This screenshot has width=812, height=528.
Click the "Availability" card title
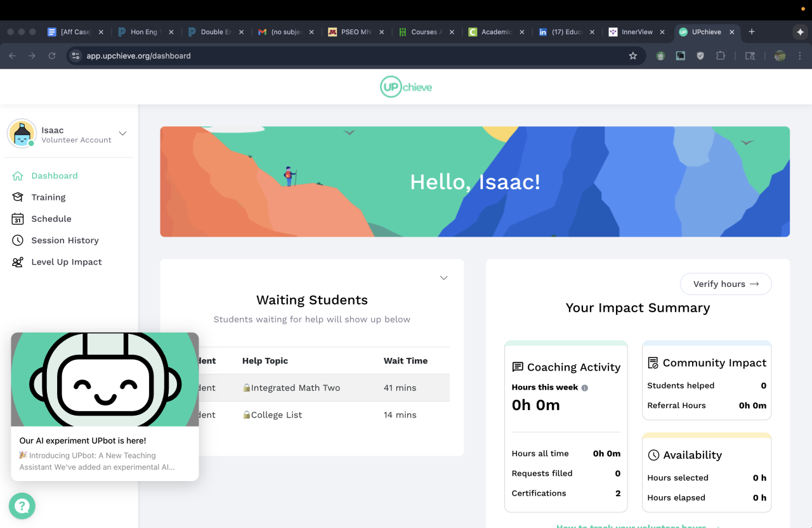(693, 455)
